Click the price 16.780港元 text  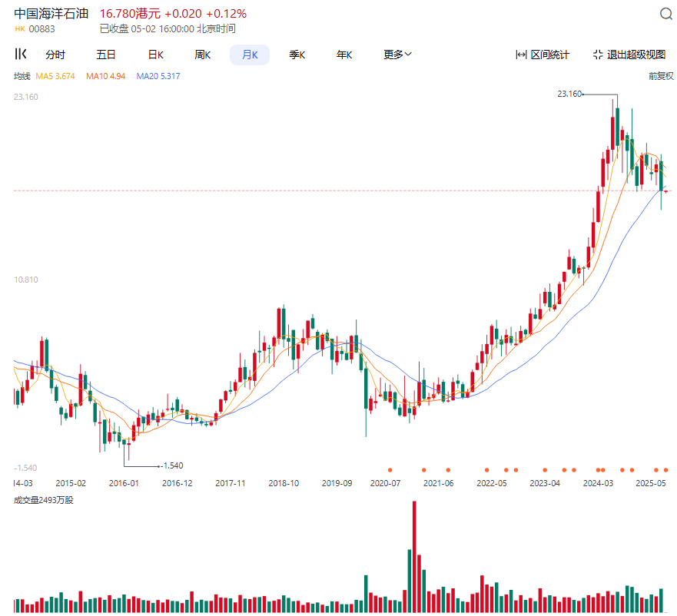pyautogui.click(x=130, y=14)
